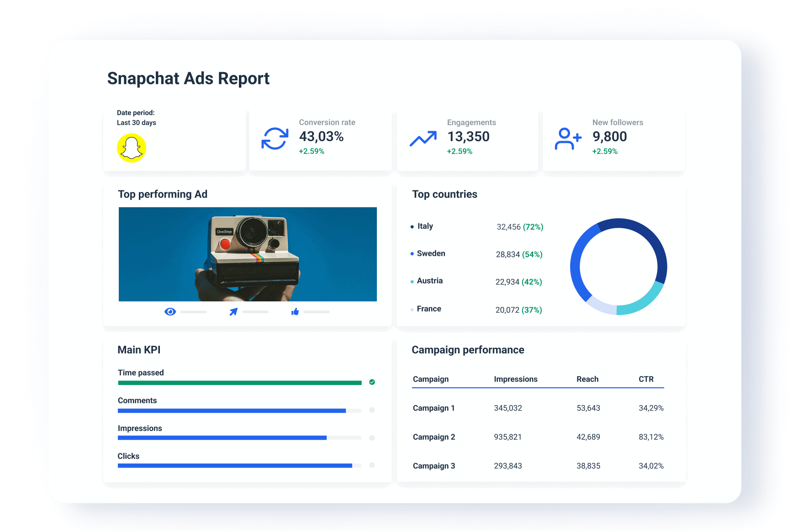Toggle the Austria legend bullet
Viewport: 804px width, 532px height.
pos(412,281)
